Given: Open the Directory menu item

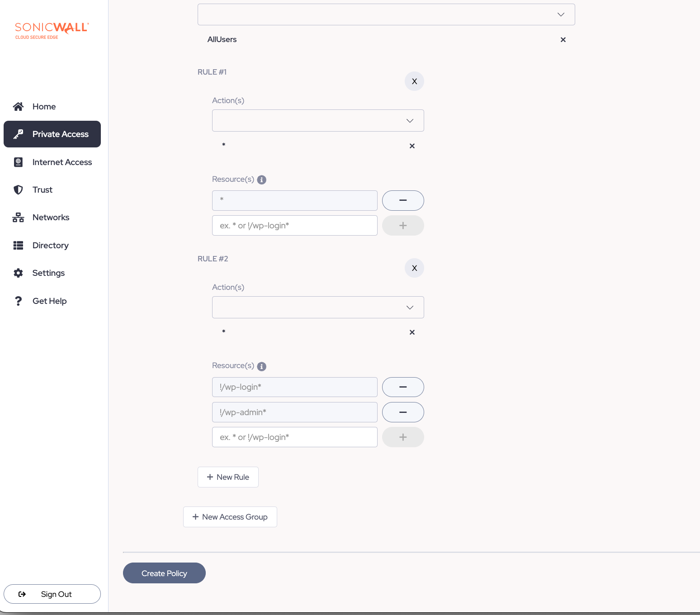Looking at the screenshot, I should 50,246.
